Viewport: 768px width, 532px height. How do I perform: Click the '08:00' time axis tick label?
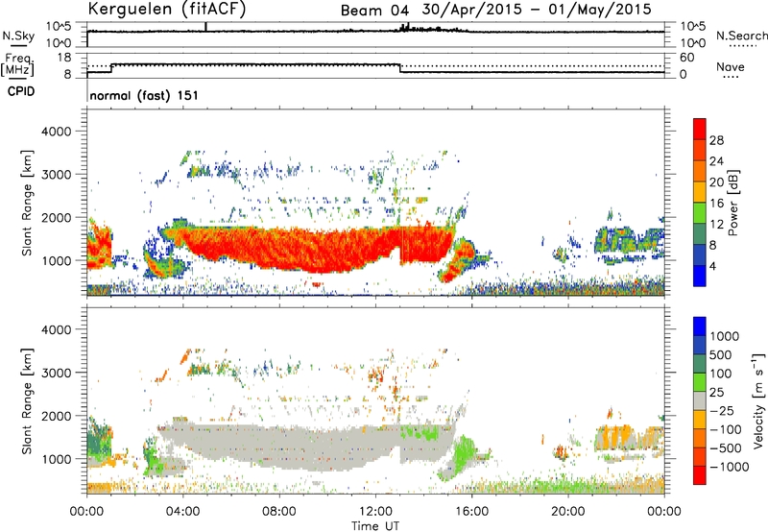279,512
